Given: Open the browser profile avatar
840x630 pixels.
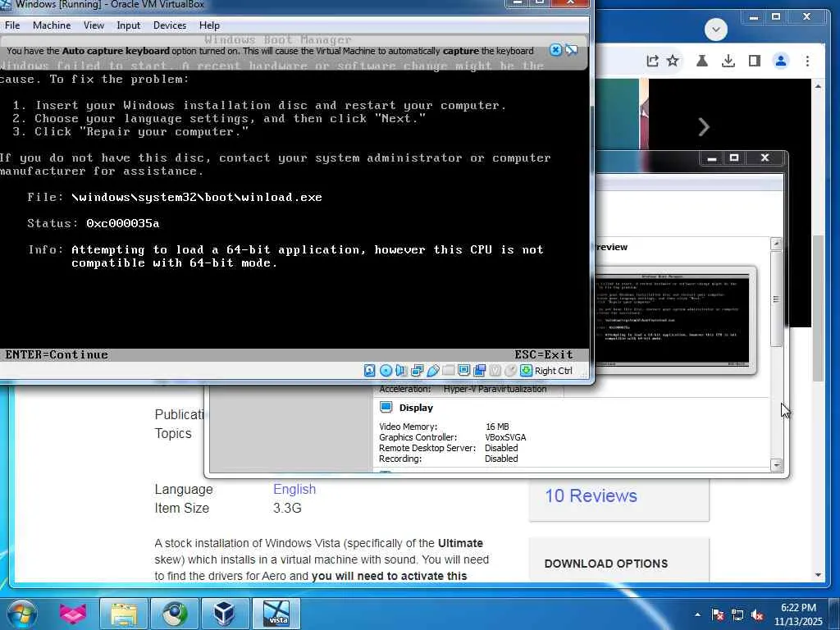Looking at the screenshot, I should (781, 61).
